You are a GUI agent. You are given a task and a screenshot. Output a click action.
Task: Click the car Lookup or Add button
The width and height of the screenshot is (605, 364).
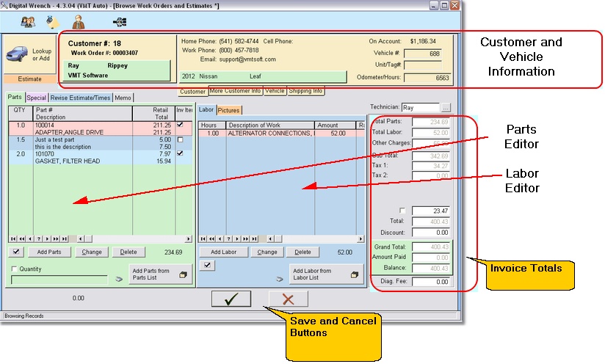[29, 54]
